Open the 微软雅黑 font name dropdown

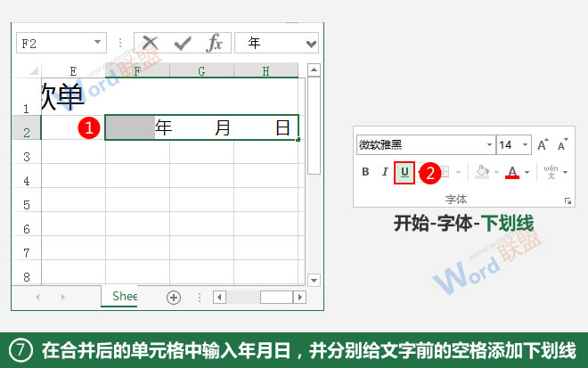click(x=489, y=145)
